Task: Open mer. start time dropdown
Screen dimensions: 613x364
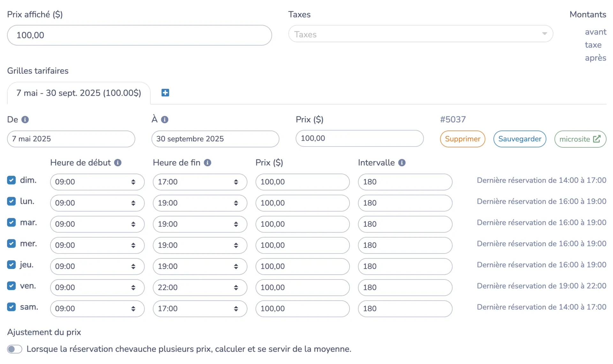Action: click(x=97, y=245)
